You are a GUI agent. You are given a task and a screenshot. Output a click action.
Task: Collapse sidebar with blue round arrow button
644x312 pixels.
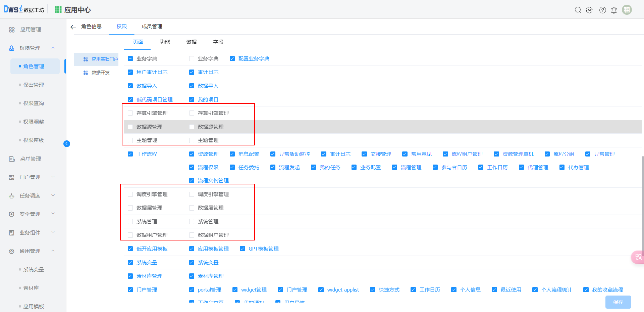[x=67, y=144]
